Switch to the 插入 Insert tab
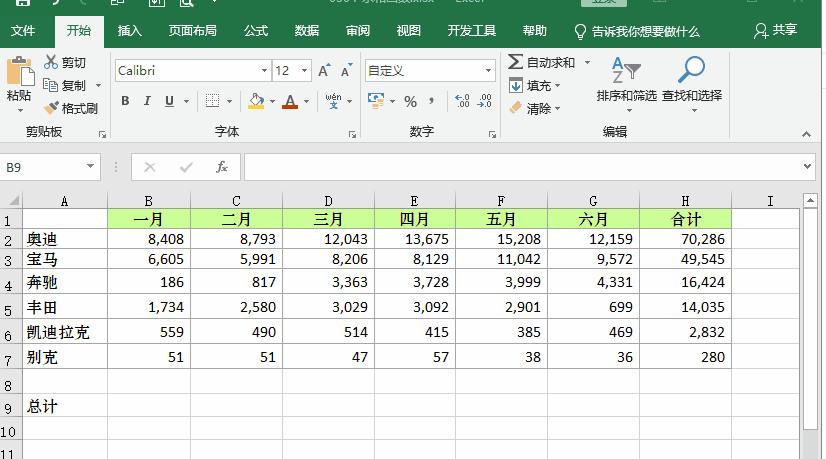The height and width of the screenshot is (459, 826). (130, 31)
